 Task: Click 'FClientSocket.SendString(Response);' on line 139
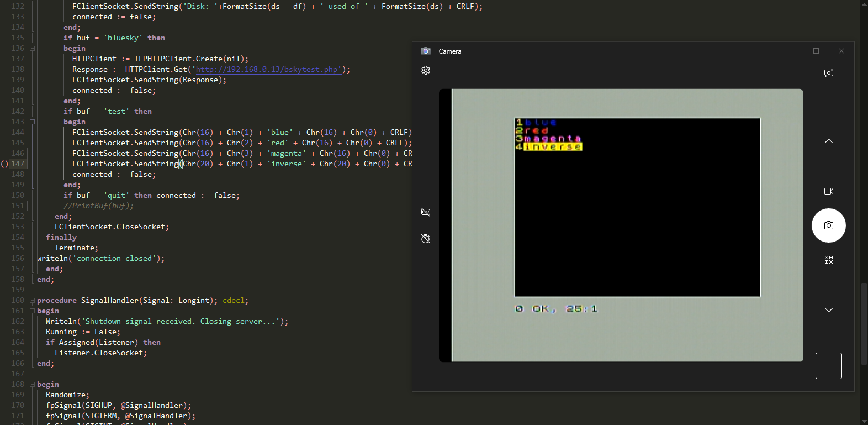pyautogui.click(x=150, y=80)
